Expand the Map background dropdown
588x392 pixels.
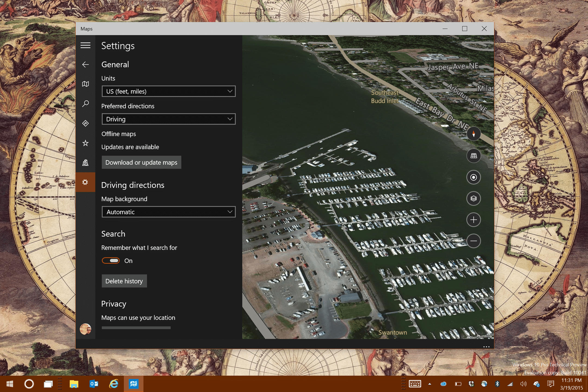[169, 212]
